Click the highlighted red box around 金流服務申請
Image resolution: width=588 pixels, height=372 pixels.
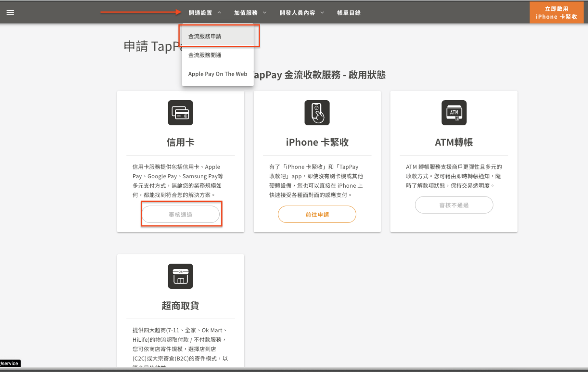click(218, 36)
